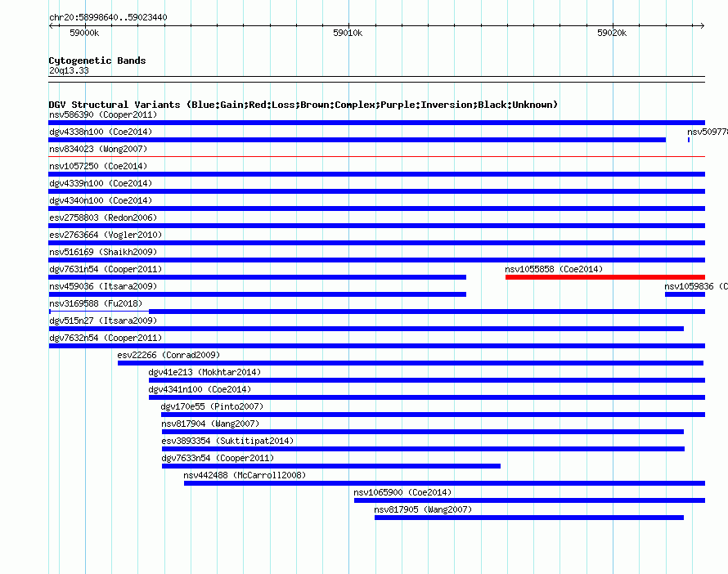Select the nsv1059836 variant label
This screenshot has width=728, height=574.
696,286
